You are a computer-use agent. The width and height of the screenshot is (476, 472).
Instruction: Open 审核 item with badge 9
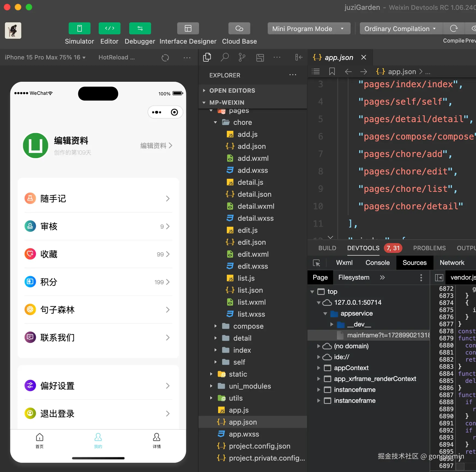[x=98, y=226]
